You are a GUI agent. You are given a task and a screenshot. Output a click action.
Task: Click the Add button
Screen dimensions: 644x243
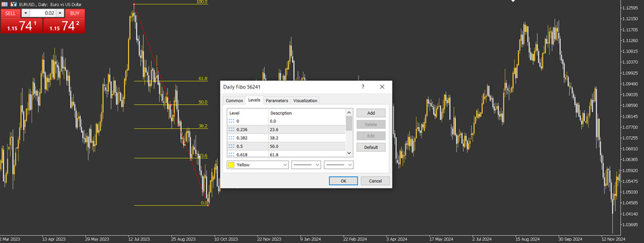tap(371, 113)
